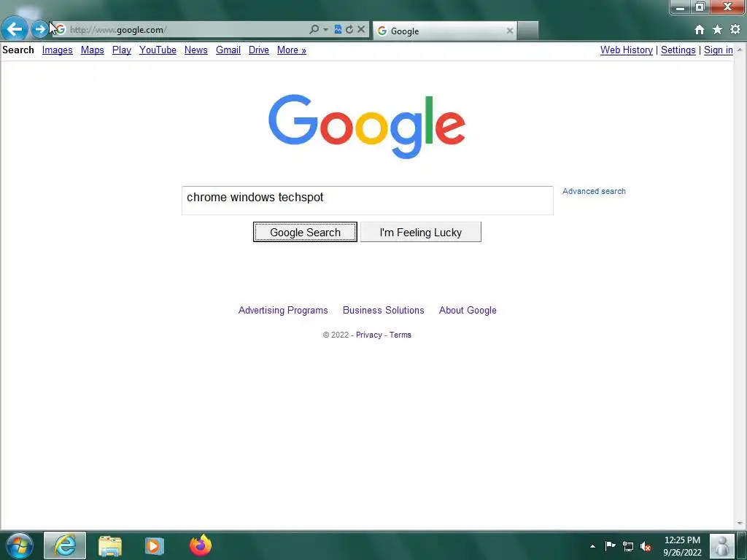Open the address bar autocomplete dropdown arrow
This screenshot has width=747, height=560.
[x=326, y=29]
